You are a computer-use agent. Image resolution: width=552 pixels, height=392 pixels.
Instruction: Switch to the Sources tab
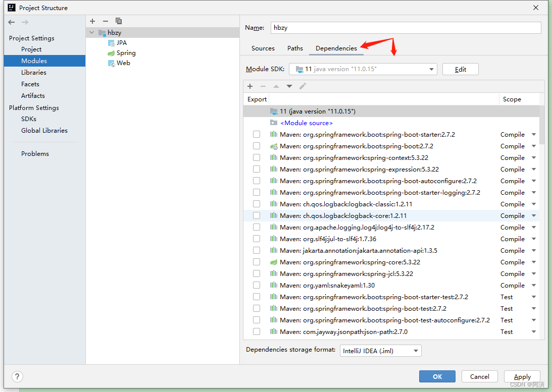[x=263, y=48]
